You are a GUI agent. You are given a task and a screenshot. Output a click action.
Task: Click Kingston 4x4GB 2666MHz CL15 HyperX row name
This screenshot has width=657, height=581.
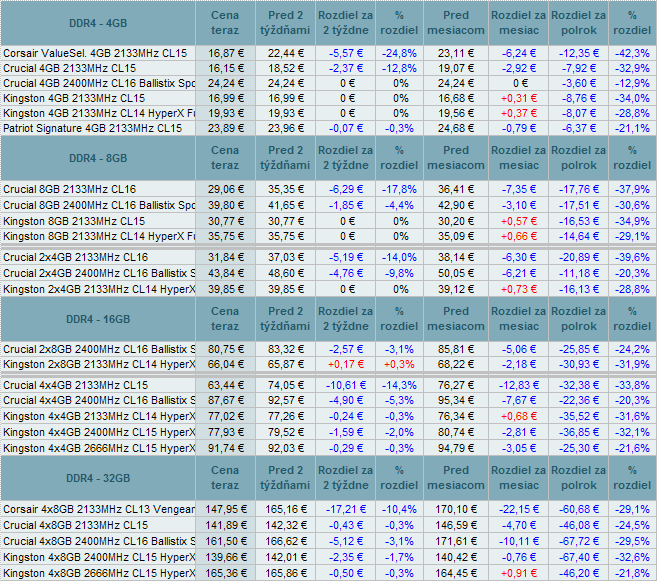tap(99, 448)
